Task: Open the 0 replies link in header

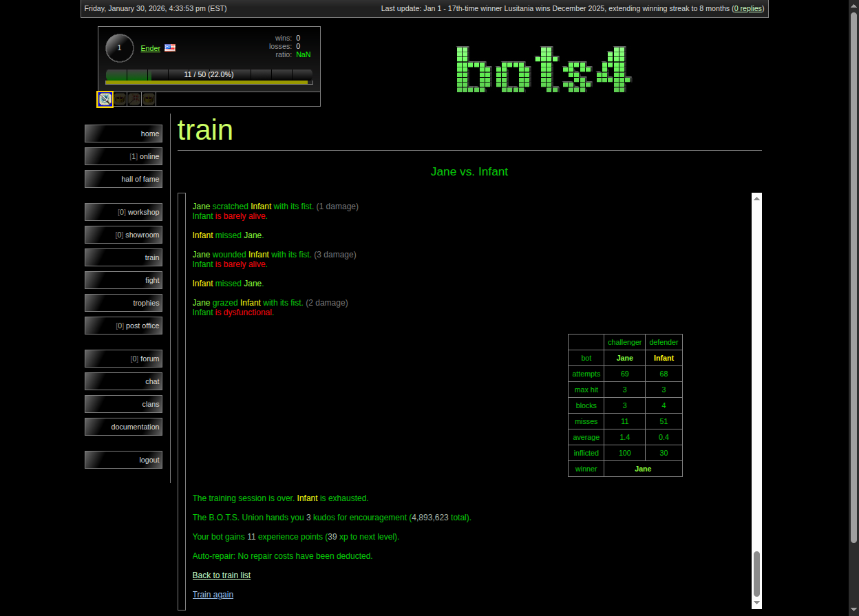Action: pyautogui.click(x=747, y=8)
